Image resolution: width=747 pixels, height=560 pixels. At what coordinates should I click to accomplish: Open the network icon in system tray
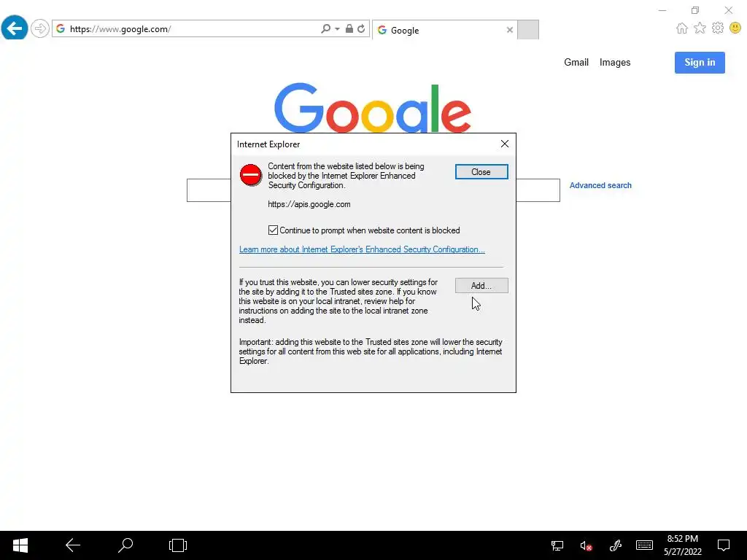click(x=557, y=545)
